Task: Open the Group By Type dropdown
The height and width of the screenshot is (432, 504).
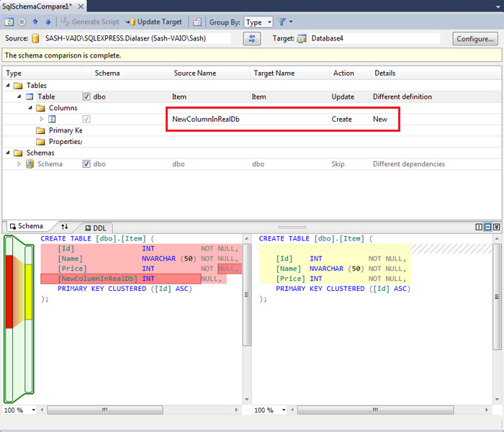Action: point(258,22)
